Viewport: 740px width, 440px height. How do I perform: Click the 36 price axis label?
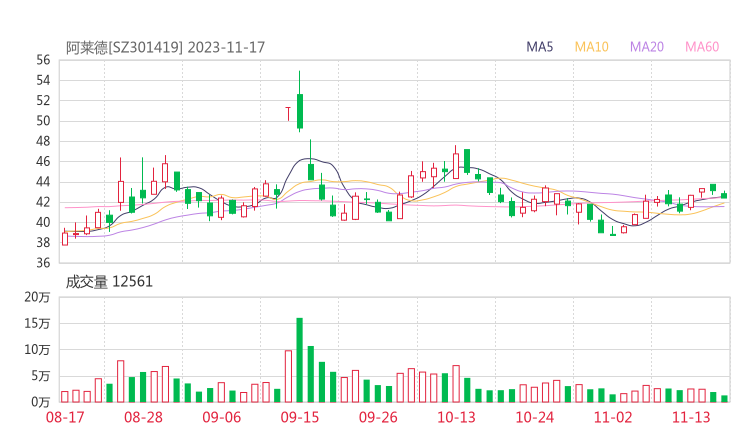coord(42,263)
